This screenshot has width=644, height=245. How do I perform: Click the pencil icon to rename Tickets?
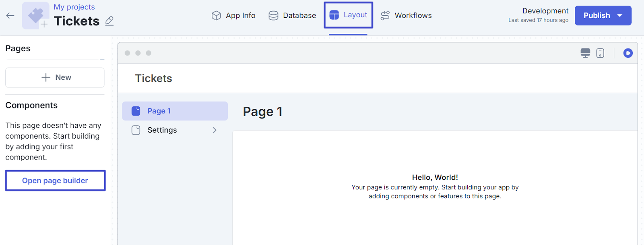109,21
